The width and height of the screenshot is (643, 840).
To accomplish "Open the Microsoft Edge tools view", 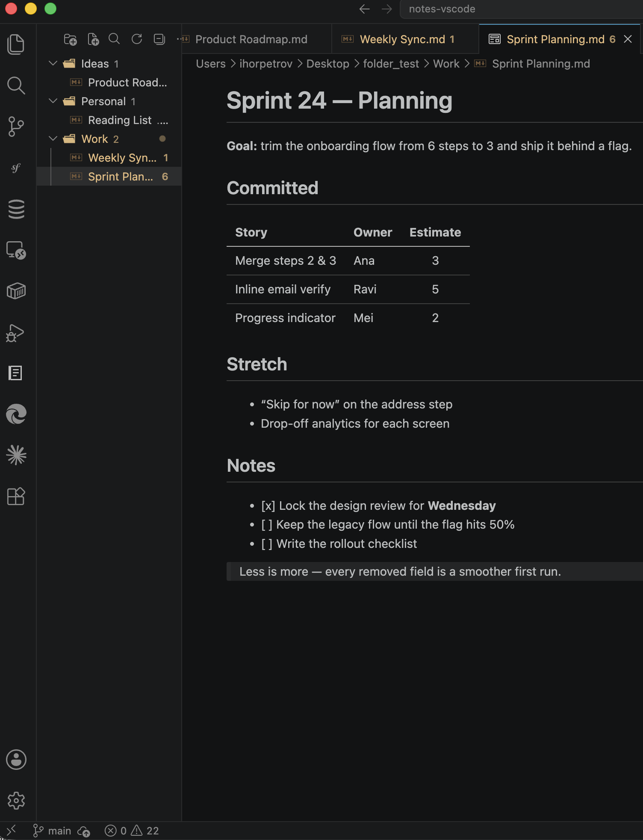I will point(16,414).
